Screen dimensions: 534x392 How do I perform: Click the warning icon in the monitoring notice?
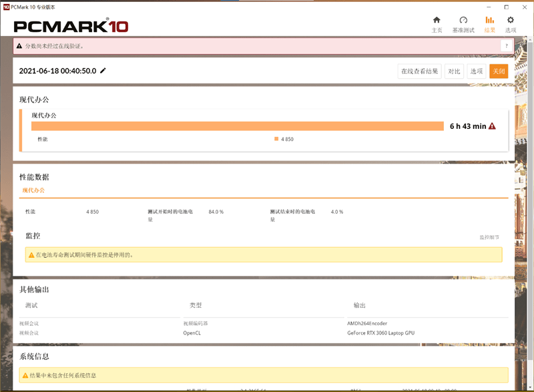pyautogui.click(x=31, y=255)
